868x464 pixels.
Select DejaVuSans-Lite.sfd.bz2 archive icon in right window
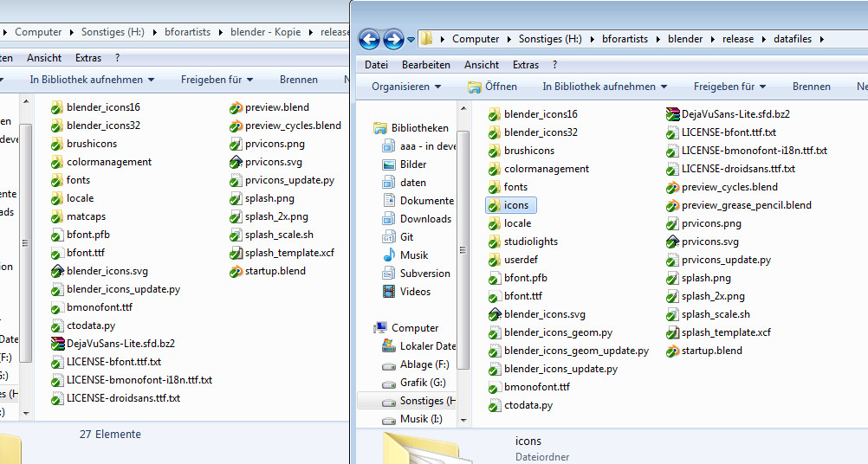click(672, 114)
